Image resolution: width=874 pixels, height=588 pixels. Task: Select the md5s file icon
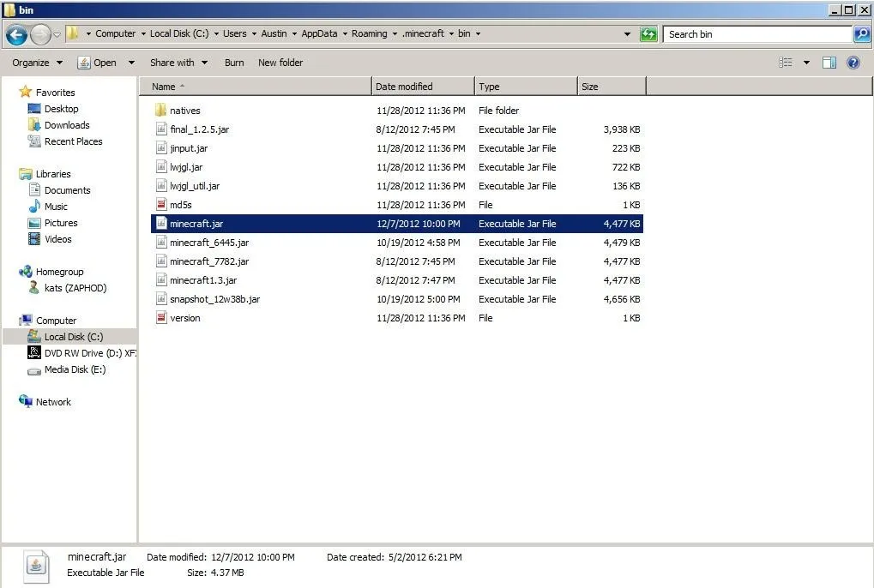coord(161,205)
